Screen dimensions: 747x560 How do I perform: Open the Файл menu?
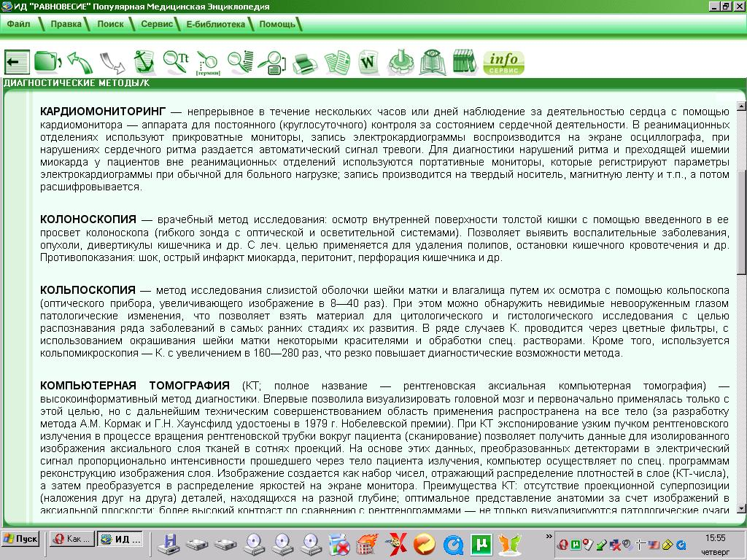[x=18, y=24]
